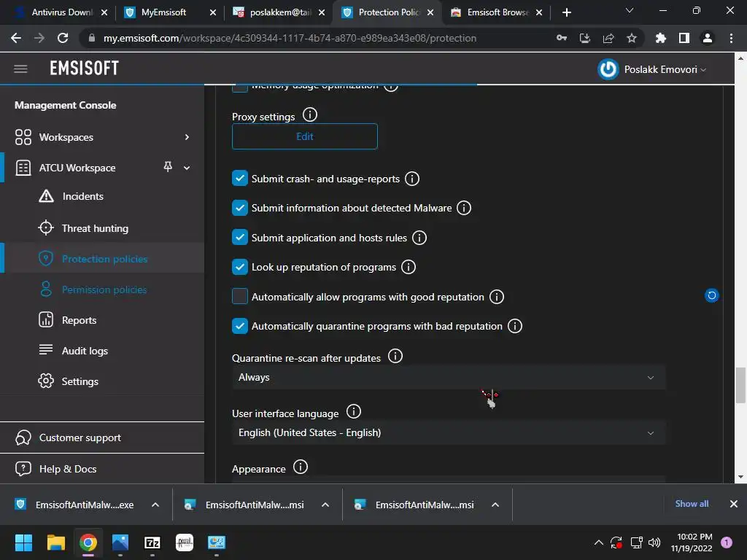The image size is (747, 560).
Task: Close the downloads bar
Action: point(734,504)
